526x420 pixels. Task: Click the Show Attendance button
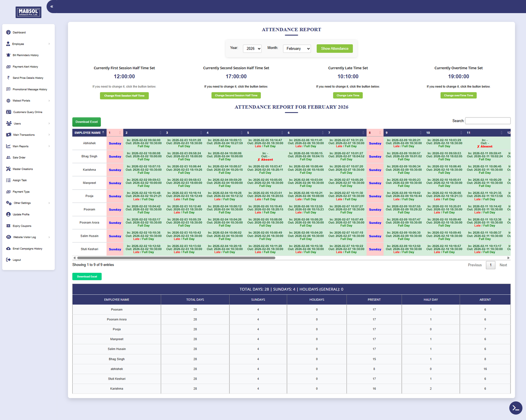click(334, 49)
